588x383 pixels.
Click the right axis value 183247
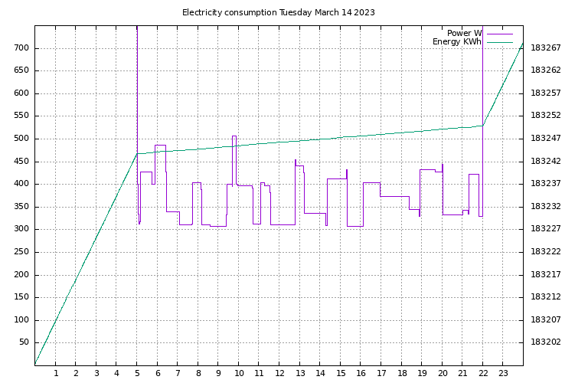(546, 139)
